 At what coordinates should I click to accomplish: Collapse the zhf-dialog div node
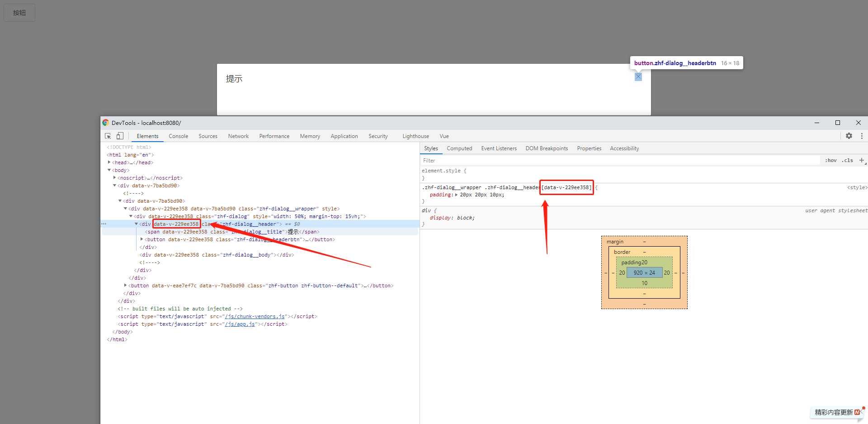[131, 216]
